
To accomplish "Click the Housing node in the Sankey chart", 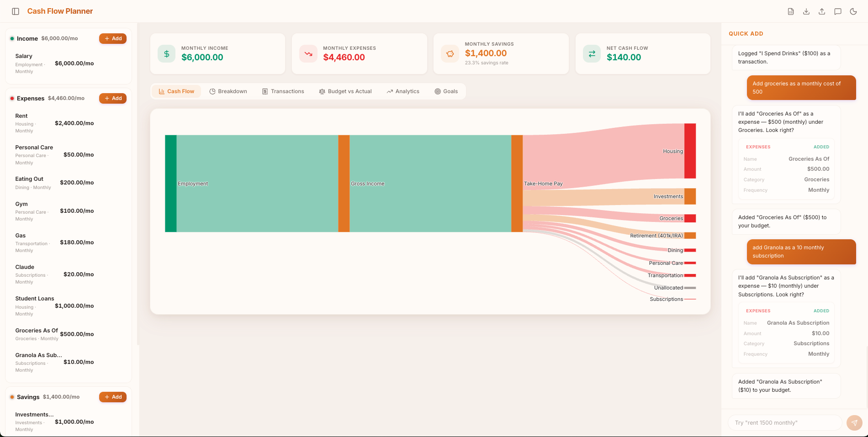I will click(x=690, y=151).
